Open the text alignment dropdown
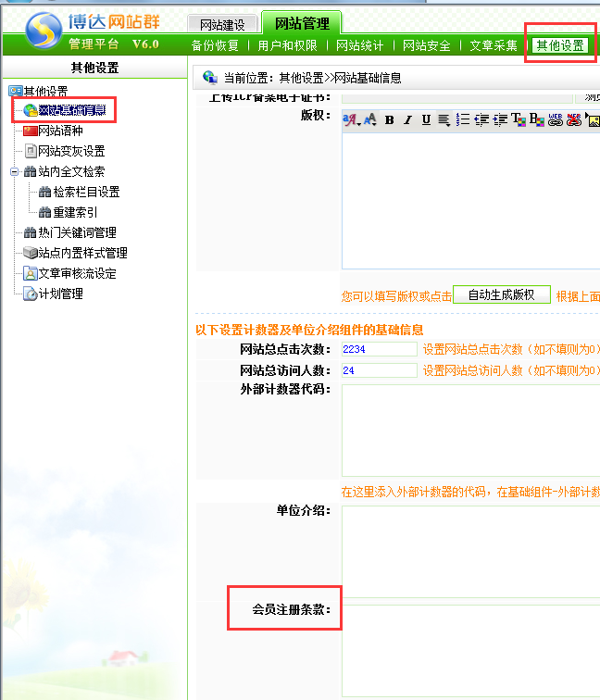This screenshot has height=700, width=600. coord(444,119)
